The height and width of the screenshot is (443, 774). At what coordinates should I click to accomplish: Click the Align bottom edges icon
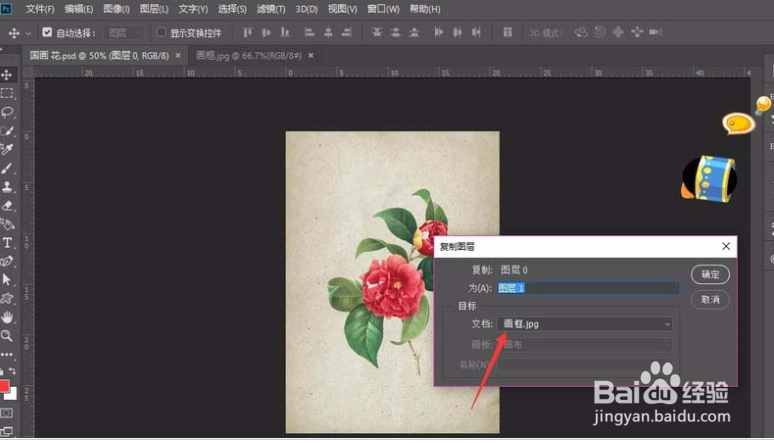(285, 33)
